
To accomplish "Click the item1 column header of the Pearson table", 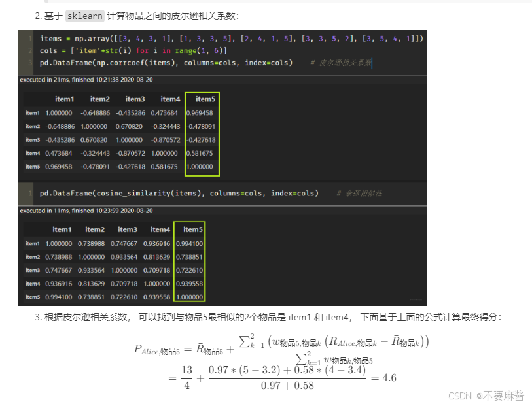I will (x=63, y=99).
